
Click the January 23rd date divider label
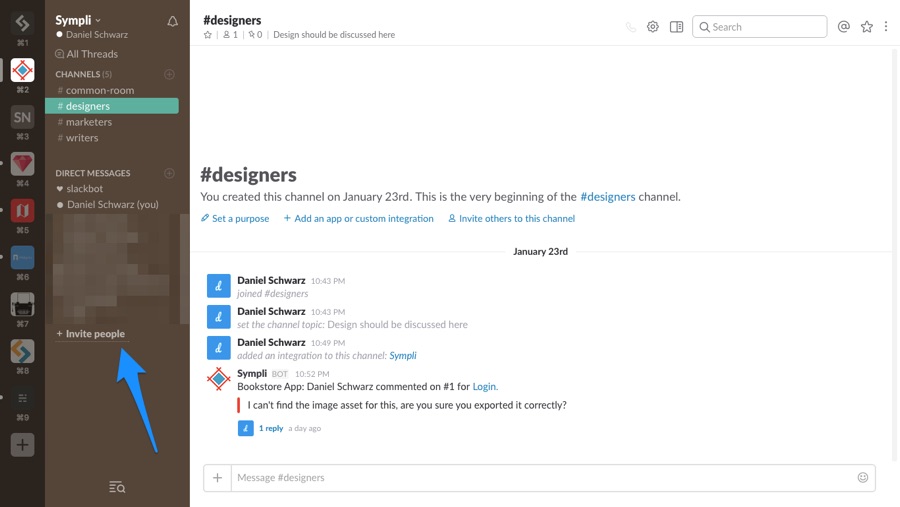point(540,251)
